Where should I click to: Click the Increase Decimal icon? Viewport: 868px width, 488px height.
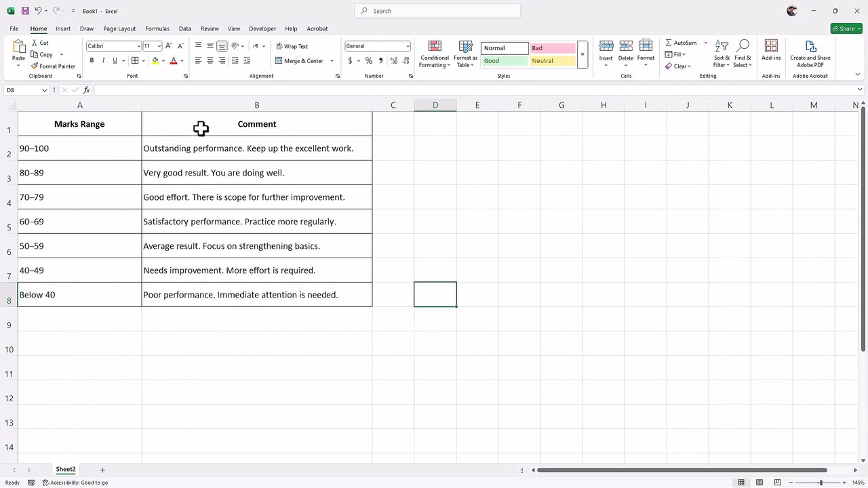click(x=393, y=60)
